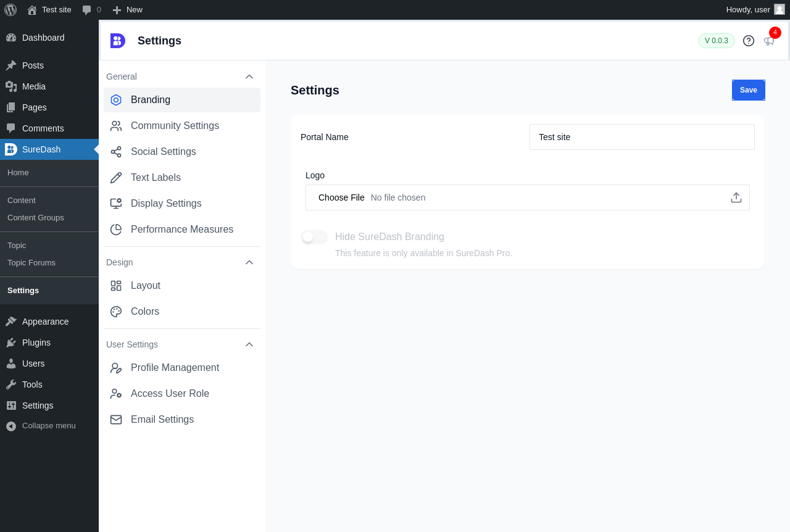Collapse the User Settings section chevron
The image size is (790, 532).
(x=249, y=344)
